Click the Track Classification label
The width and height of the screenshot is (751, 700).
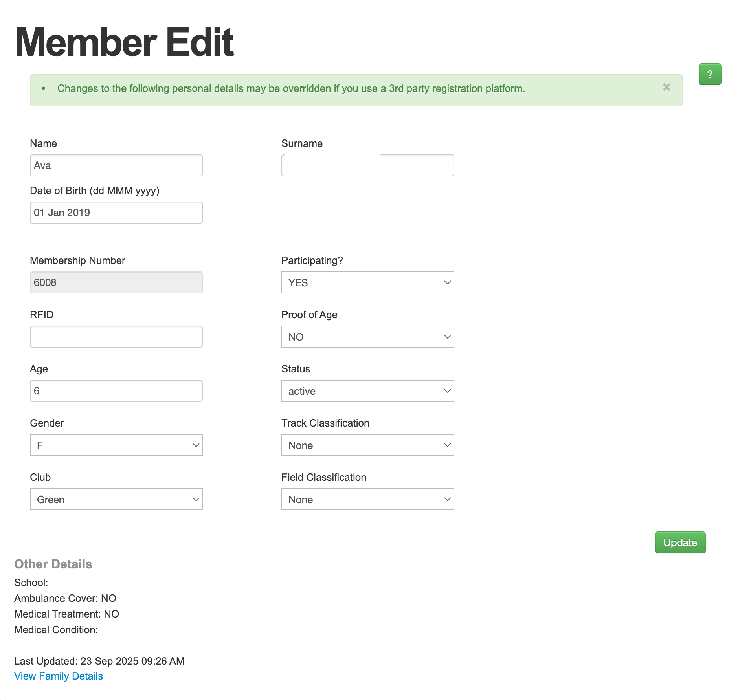click(325, 423)
